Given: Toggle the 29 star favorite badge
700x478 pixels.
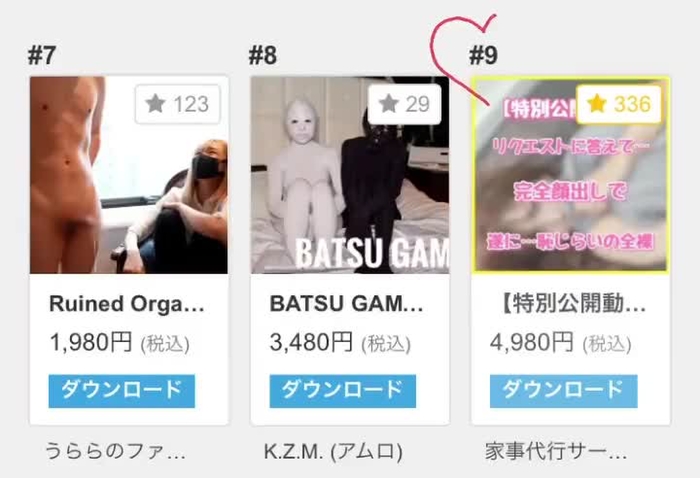Looking at the screenshot, I should pos(404,104).
